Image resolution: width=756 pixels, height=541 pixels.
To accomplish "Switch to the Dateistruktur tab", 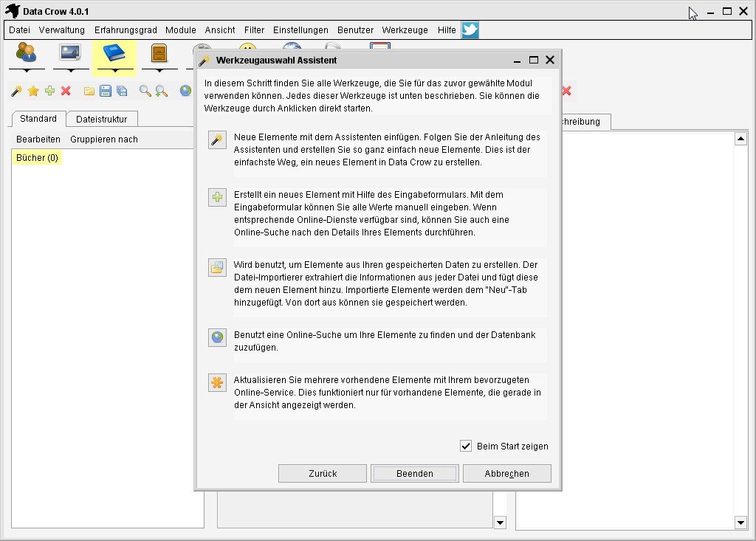I will click(101, 119).
